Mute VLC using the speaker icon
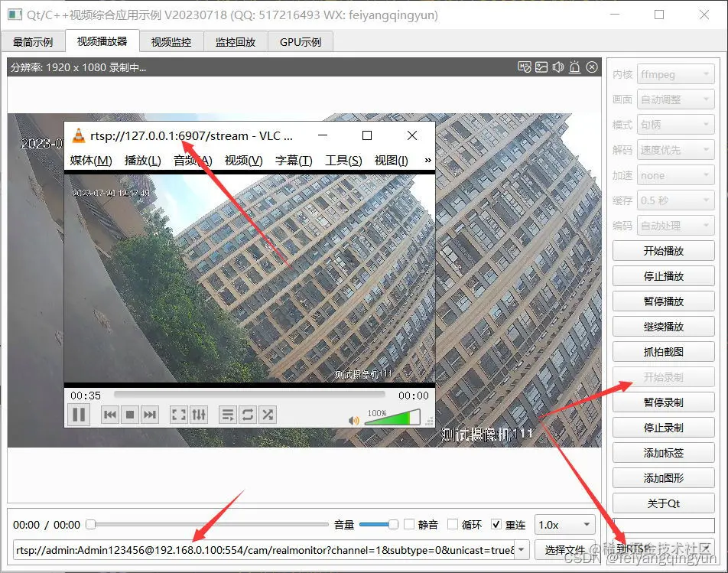 coord(354,420)
